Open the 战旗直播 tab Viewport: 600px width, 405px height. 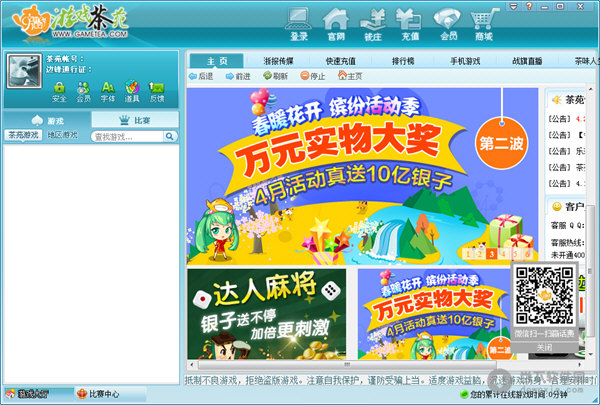pyautogui.click(x=527, y=61)
